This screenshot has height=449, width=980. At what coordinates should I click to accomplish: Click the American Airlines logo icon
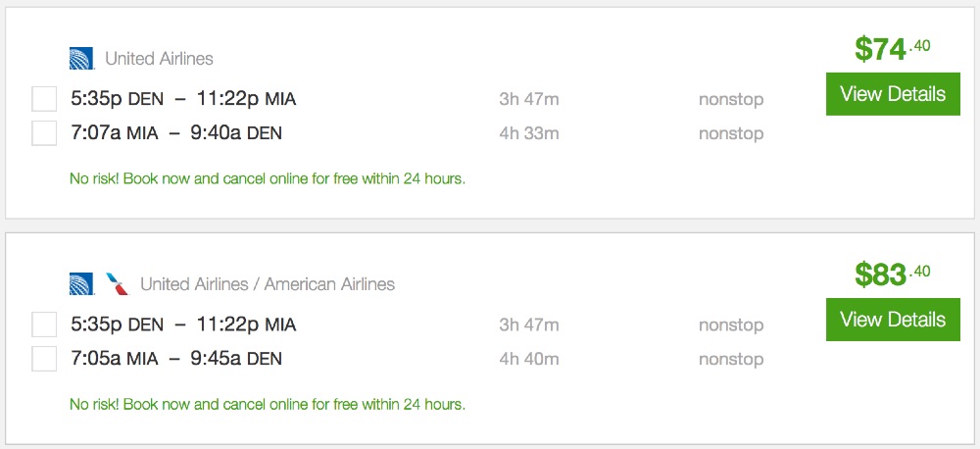click(117, 284)
